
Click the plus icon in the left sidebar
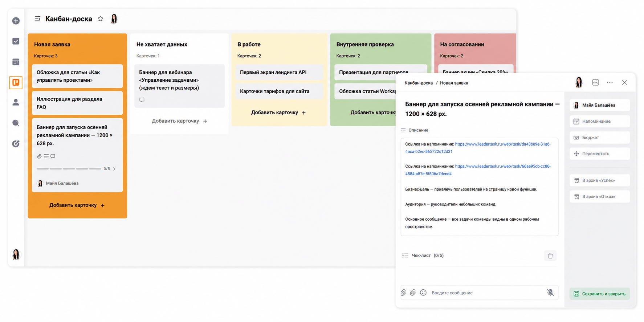tap(16, 21)
